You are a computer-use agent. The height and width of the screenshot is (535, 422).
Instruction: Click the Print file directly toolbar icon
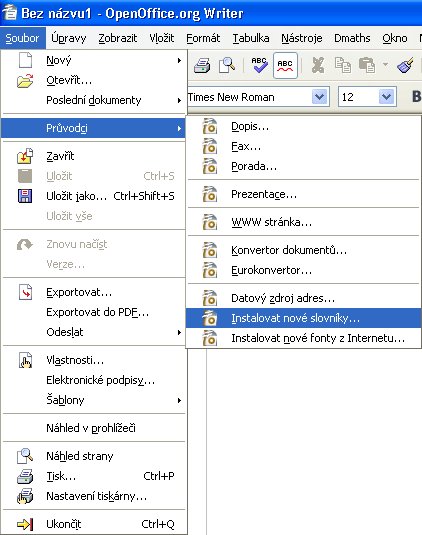click(x=202, y=65)
